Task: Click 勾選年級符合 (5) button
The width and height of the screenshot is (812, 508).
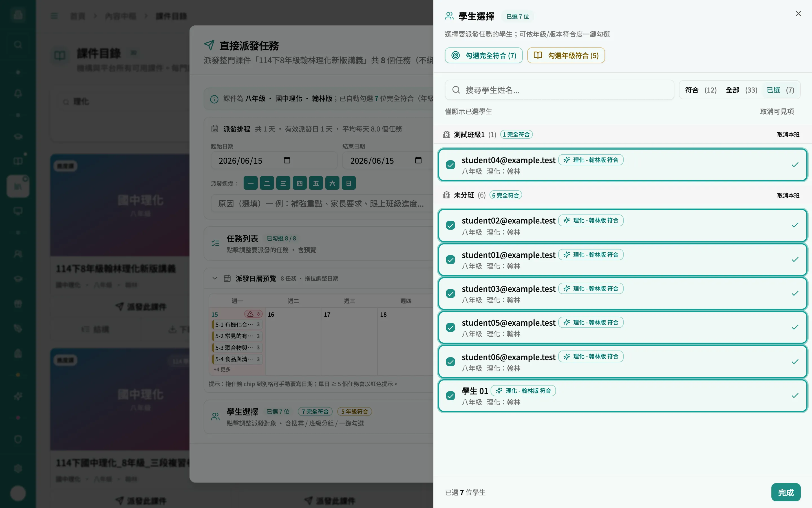Action: tap(566, 55)
